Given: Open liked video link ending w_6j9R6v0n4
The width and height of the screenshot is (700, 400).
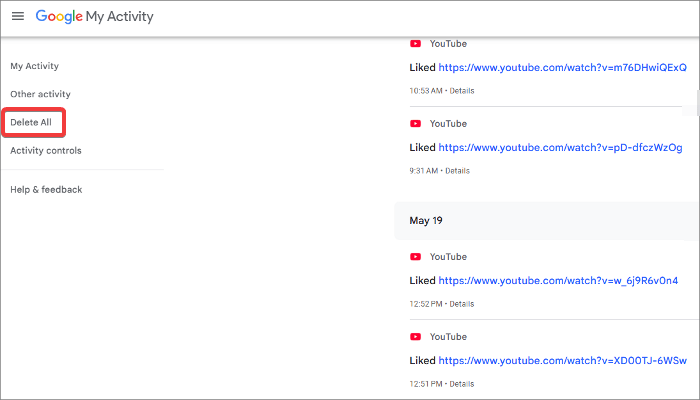Looking at the screenshot, I should pyautogui.click(x=558, y=280).
